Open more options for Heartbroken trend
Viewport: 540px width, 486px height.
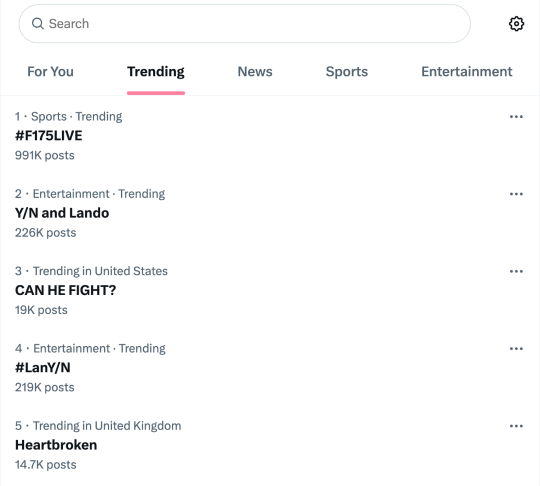click(x=516, y=426)
